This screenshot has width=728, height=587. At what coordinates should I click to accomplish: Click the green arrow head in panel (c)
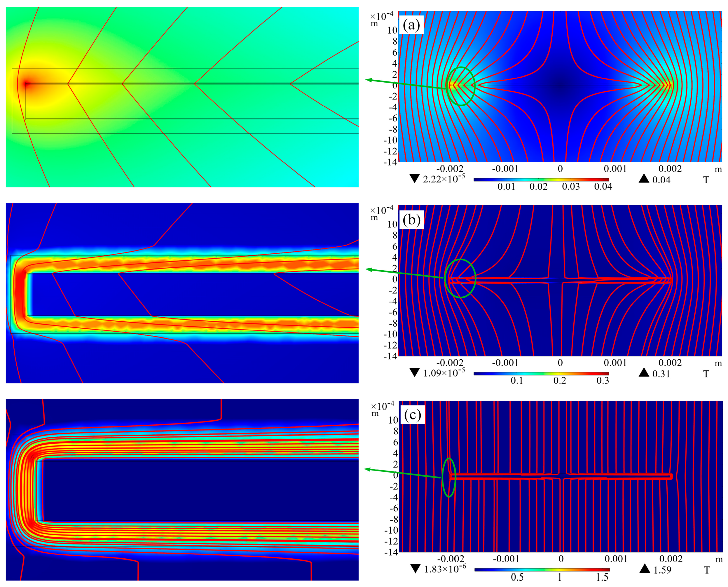coord(367,469)
